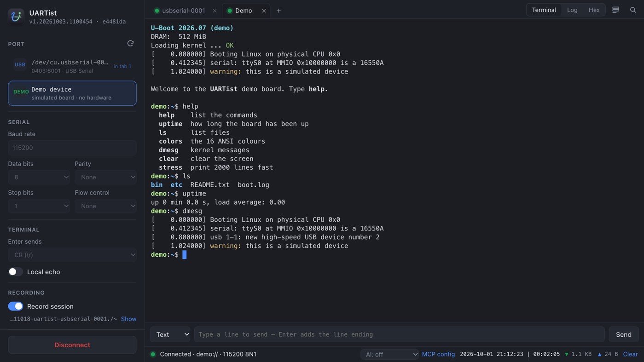The image size is (644, 362).
Task: Select the /dev/cu.usbserial port entry
Action: 72,66
